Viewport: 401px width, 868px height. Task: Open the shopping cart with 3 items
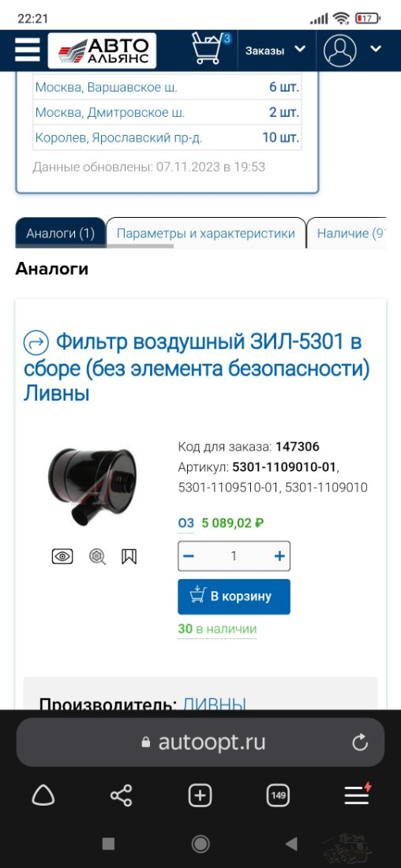pyautogui.click(x=211, y=48)
